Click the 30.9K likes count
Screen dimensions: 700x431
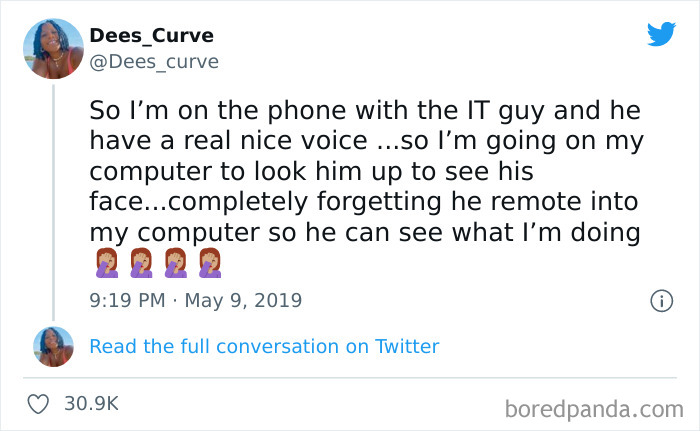click(x=91, y=404)
